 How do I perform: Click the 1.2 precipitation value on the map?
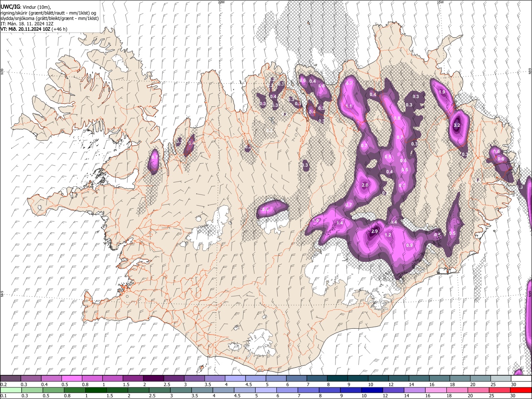388,235
